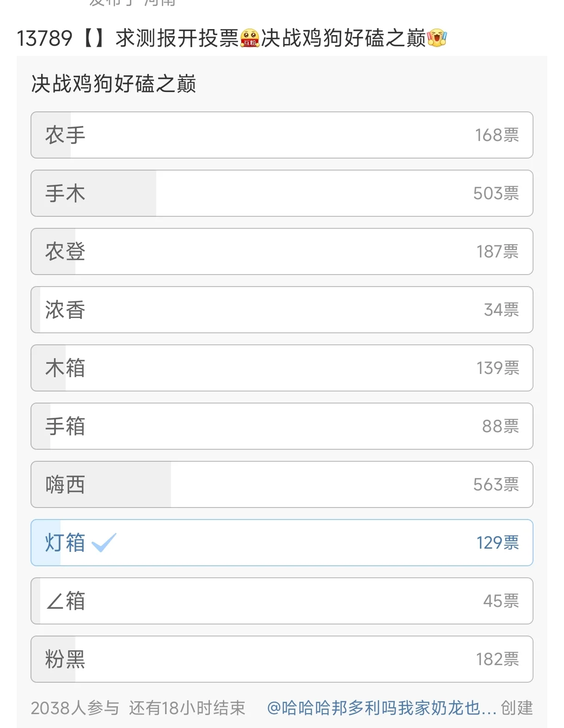The width and height of the screenshot is (564, 728).
Task: Click the 还有18小时结束 remaining time text
Action: click(x=187, y=708)
